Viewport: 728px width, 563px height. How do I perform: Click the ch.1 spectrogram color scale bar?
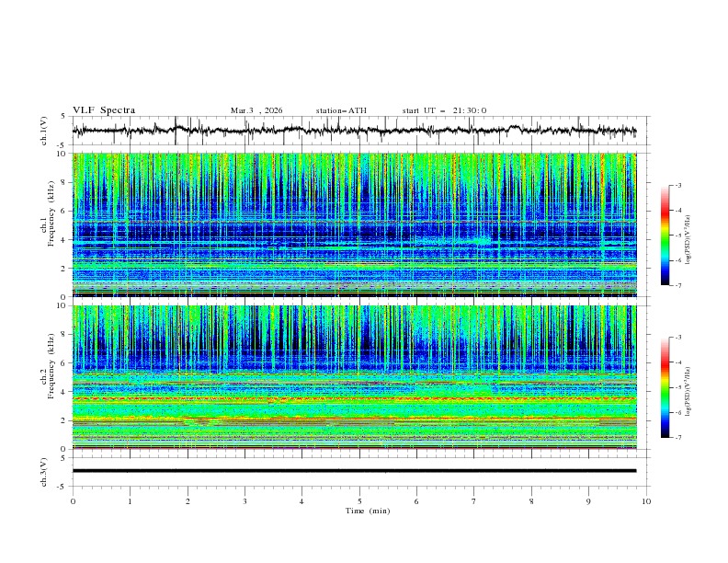coord(665,236)
